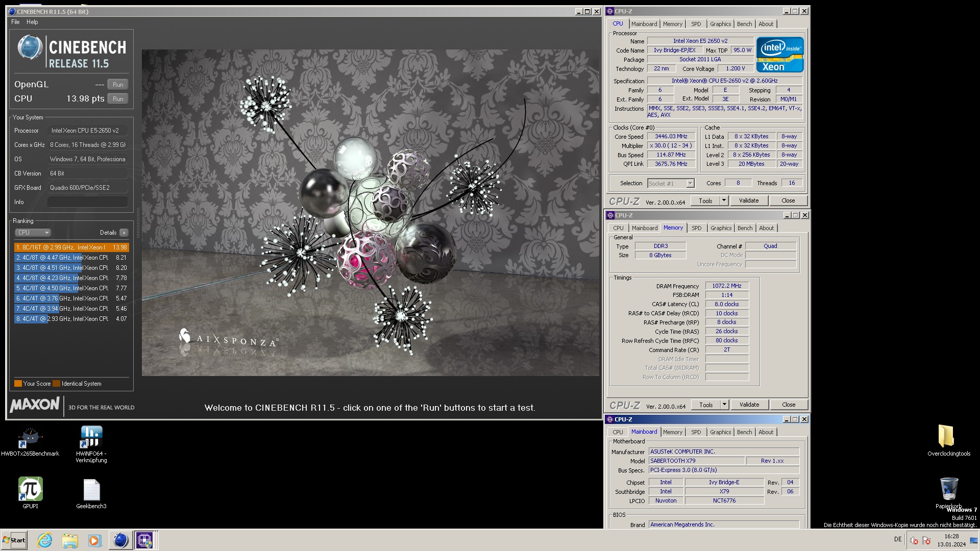Select ranking entry 4C/4T @ 2.93 GHz
Viewport: 980px width, 551px height.
point(71,319)
